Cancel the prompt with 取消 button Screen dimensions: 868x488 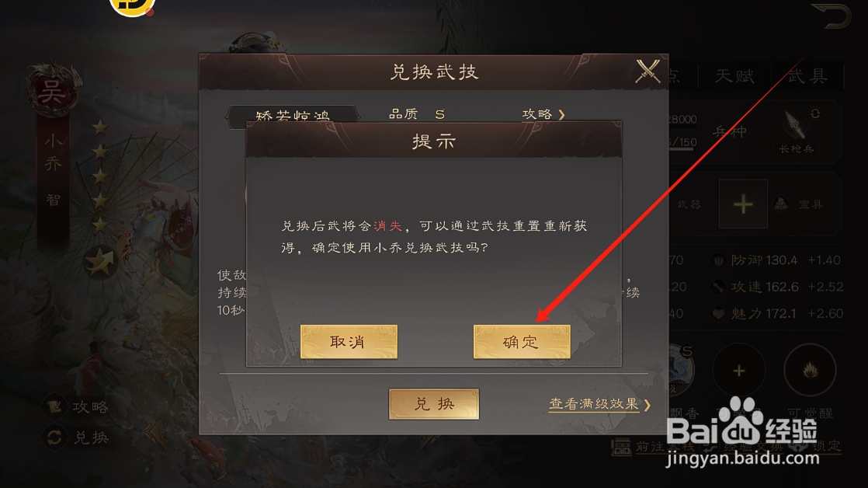point(349,342)
